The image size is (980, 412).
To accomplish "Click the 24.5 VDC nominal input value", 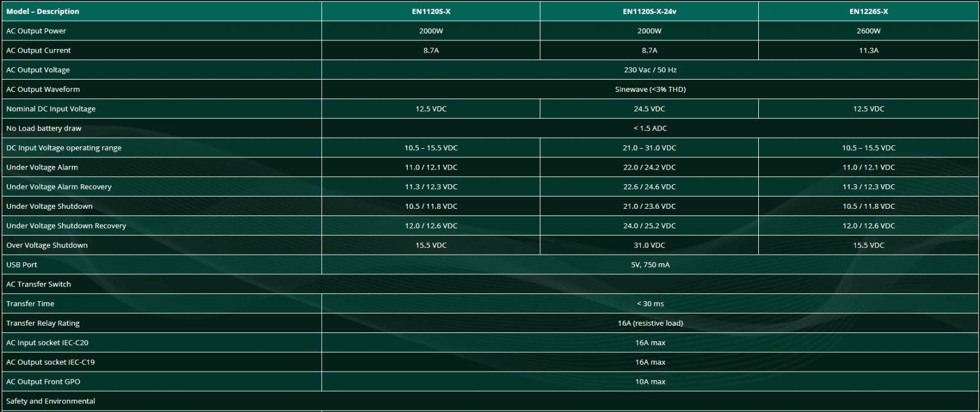I will [649, 109].
